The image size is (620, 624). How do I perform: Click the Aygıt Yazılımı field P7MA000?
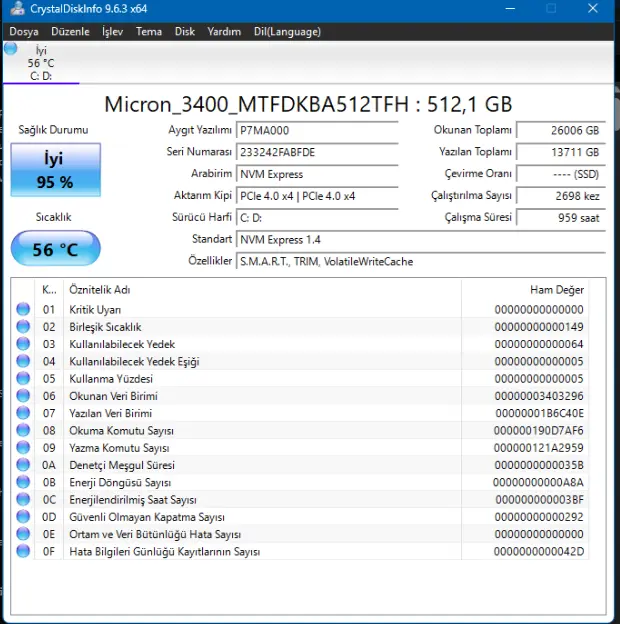[317, 130]
